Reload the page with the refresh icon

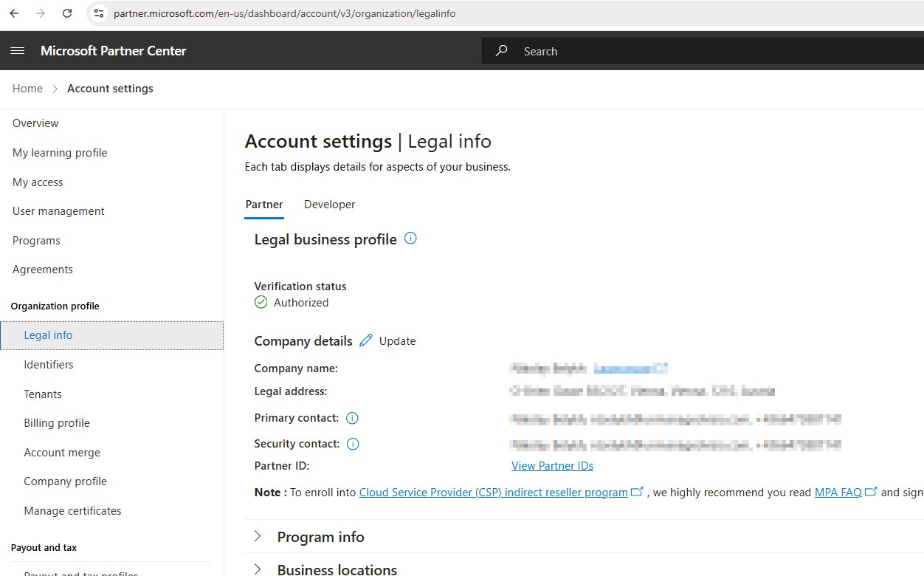[x=67, y=13]
